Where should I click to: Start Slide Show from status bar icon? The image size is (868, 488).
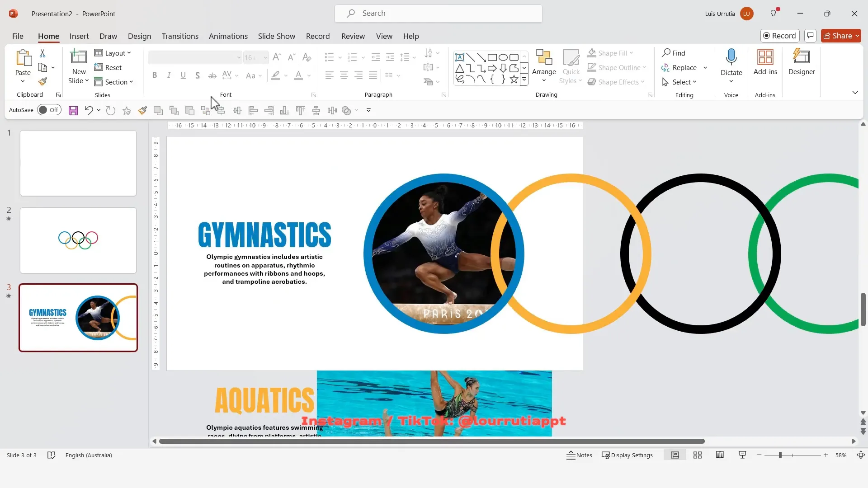click(742, 455)
